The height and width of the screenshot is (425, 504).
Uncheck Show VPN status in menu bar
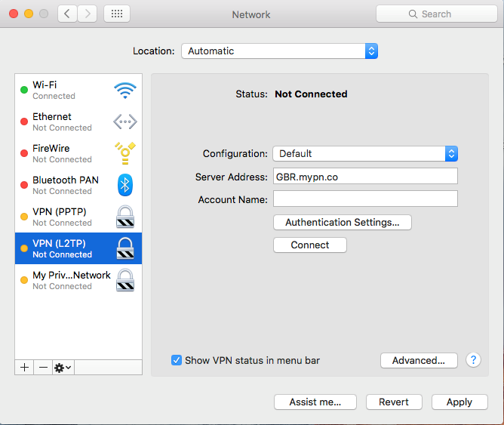point(177,360)
